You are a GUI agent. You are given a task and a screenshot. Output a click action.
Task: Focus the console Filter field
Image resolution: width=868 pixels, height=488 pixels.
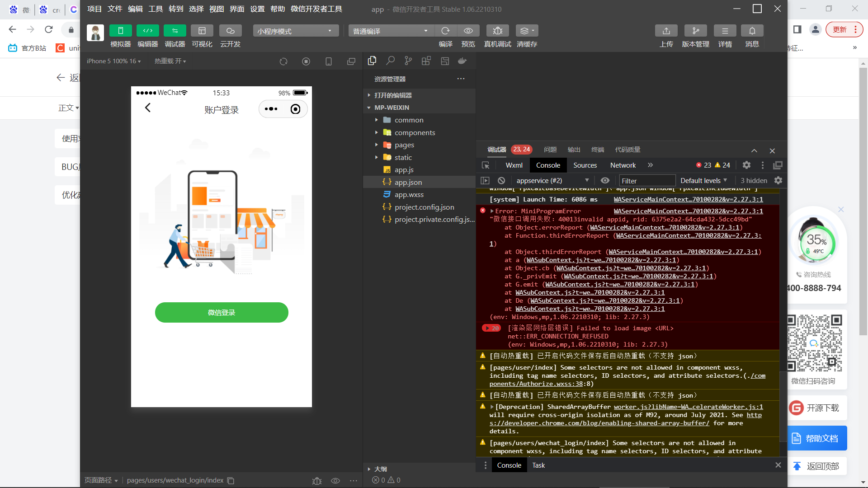click(647, 181)
